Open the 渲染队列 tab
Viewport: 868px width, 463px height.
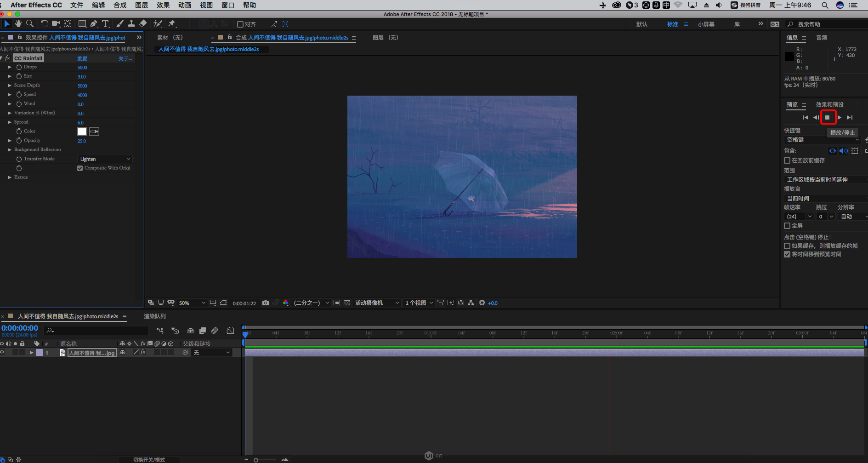(155, 316)
